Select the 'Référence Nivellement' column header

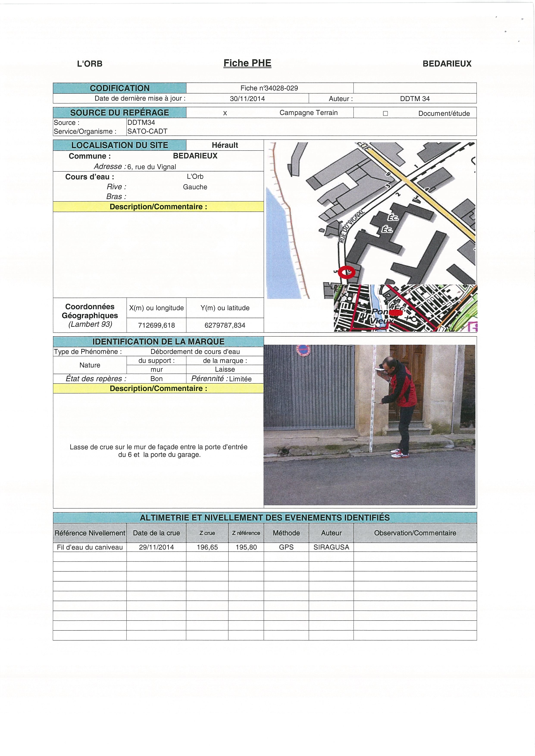coord(90,533)
